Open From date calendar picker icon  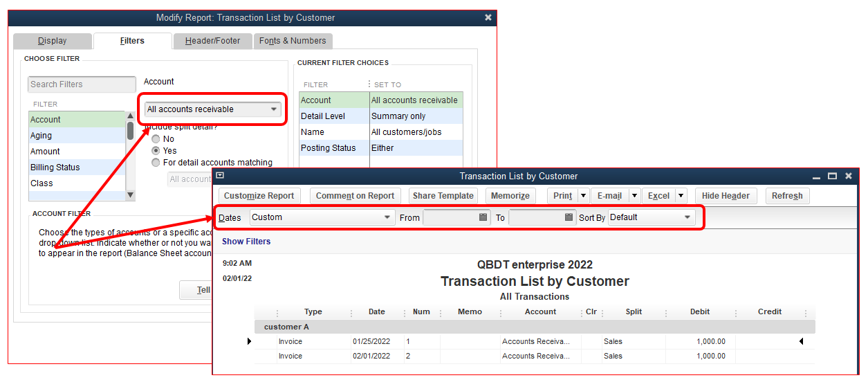(x=483, y=217)
